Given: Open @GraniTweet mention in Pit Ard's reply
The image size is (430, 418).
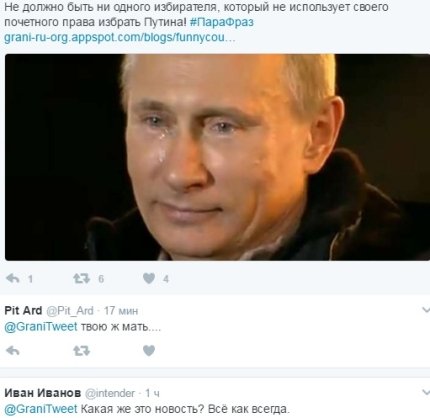Looking at the screenshot, I should pos(41,326).
